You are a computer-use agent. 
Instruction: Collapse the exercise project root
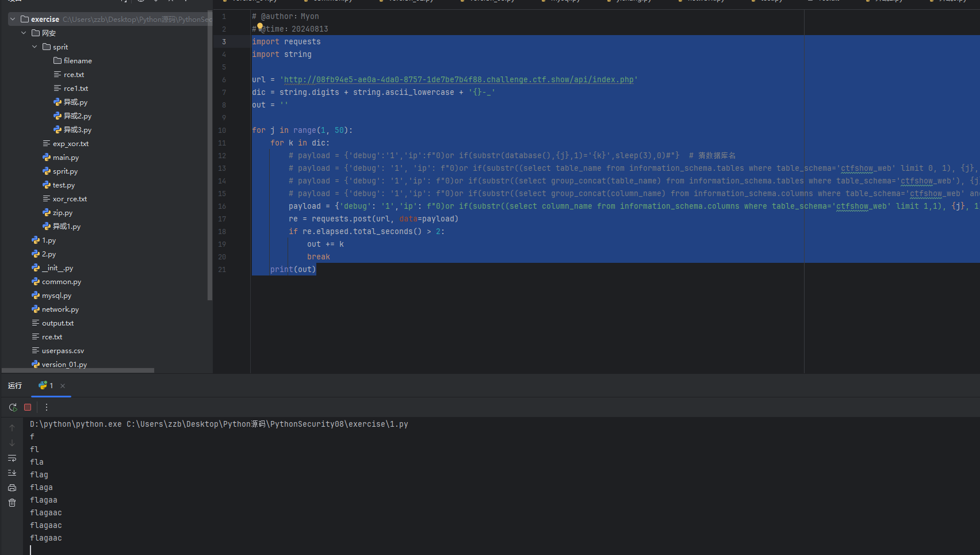click(x=13, y=19)
